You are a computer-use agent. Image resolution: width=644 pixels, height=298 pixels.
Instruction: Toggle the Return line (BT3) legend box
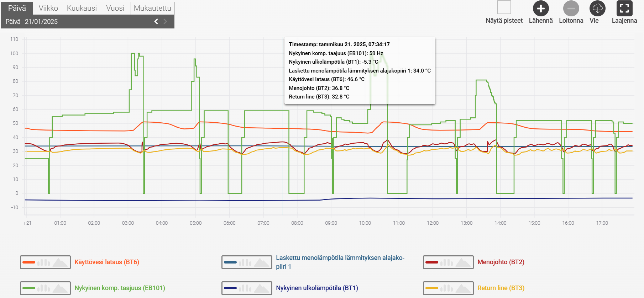[x=448, y=288]
